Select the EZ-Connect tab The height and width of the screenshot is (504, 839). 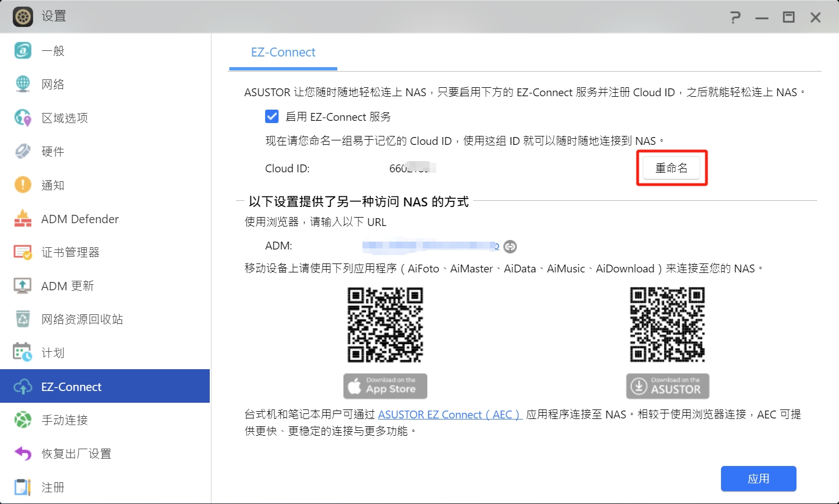point(283,52)
